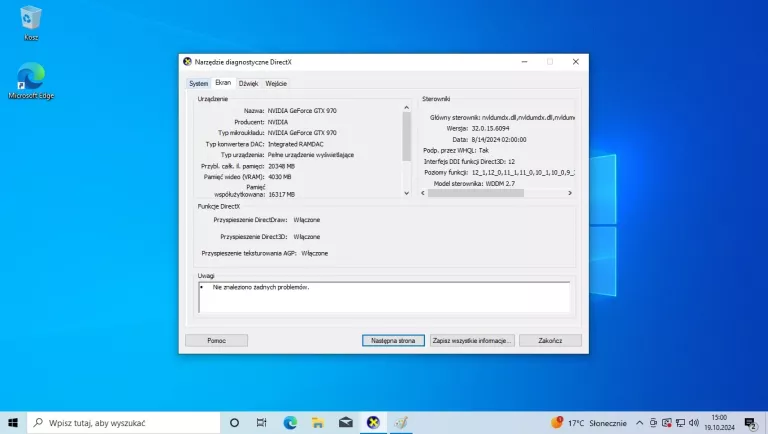Open the volume speaker tray icon
The image size is (768, 434).
pyautogui.click(x=694, y=423)
